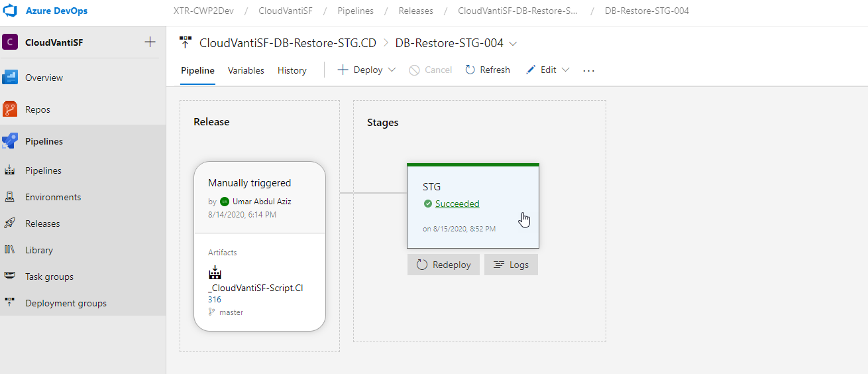Click Releases in the breadcrumb
Screen dimensions: 868x374
click(416, 11)
